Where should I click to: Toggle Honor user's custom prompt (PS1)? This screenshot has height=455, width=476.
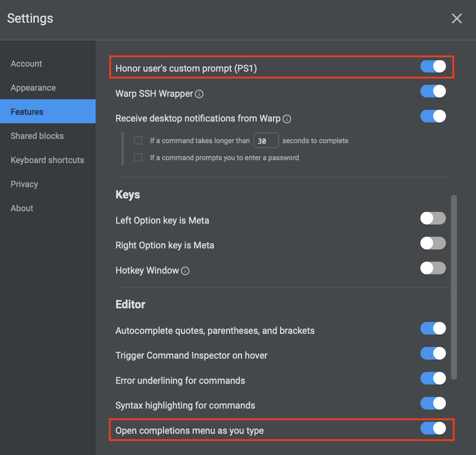(x=433, y=66)
